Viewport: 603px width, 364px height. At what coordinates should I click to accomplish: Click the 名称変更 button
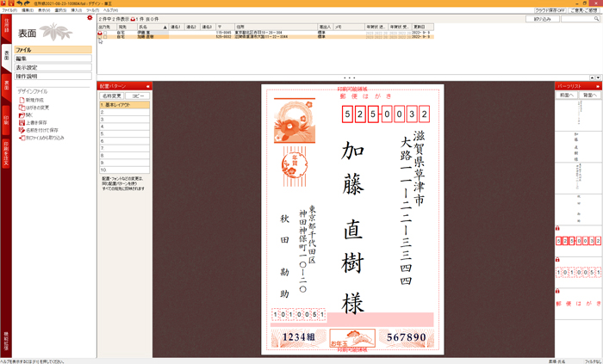tap(113, 96)
